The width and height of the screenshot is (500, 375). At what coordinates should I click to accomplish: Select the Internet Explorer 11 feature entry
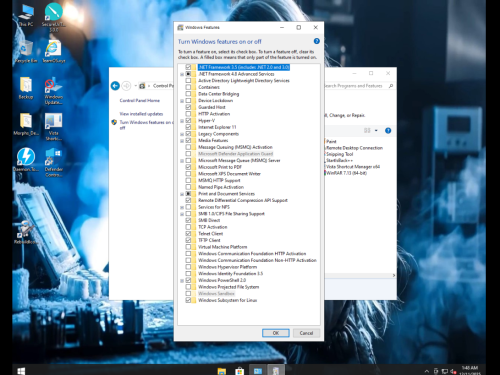click(x=217, y=127)
